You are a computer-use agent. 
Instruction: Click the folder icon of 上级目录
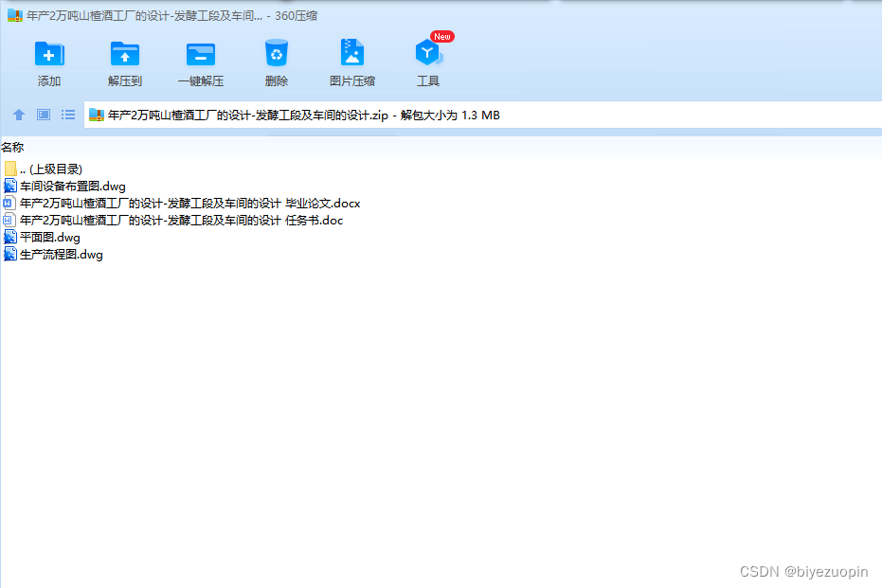[10, 169]
